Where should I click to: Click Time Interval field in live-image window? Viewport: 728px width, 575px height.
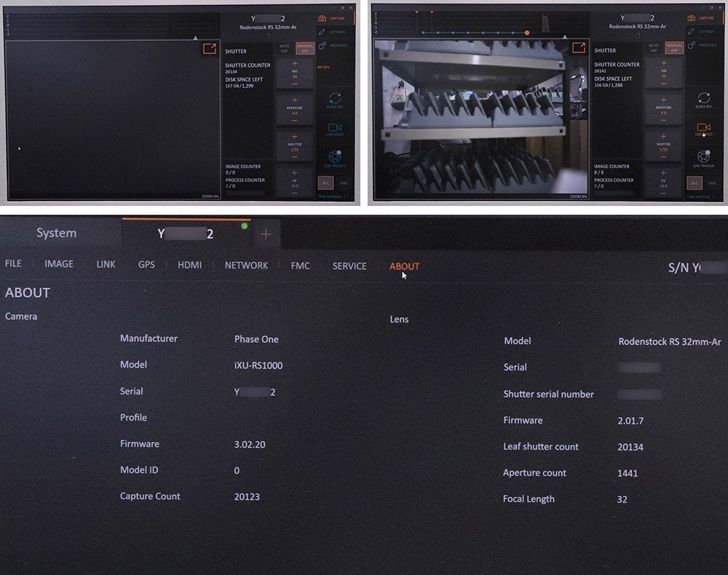click(701, 197)
